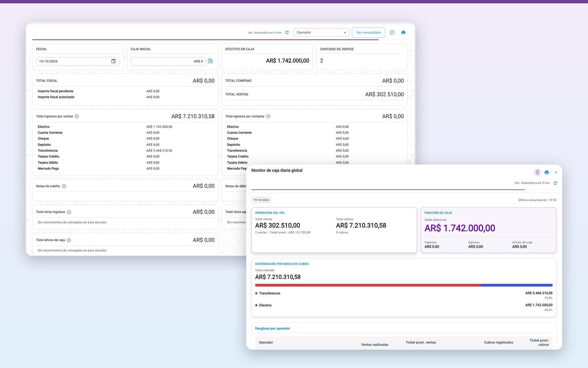The width and height of the screenshot is (588, 368).
Task: Open the calendar picker in Fecha field
Action: pyautogui.click(x=114, y=61)
